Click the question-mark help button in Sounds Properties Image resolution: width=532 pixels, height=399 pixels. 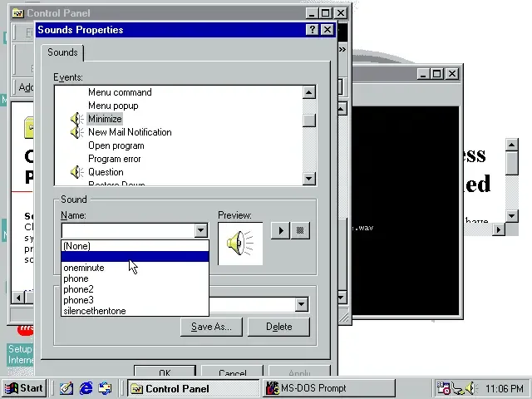tap(312, 30)
